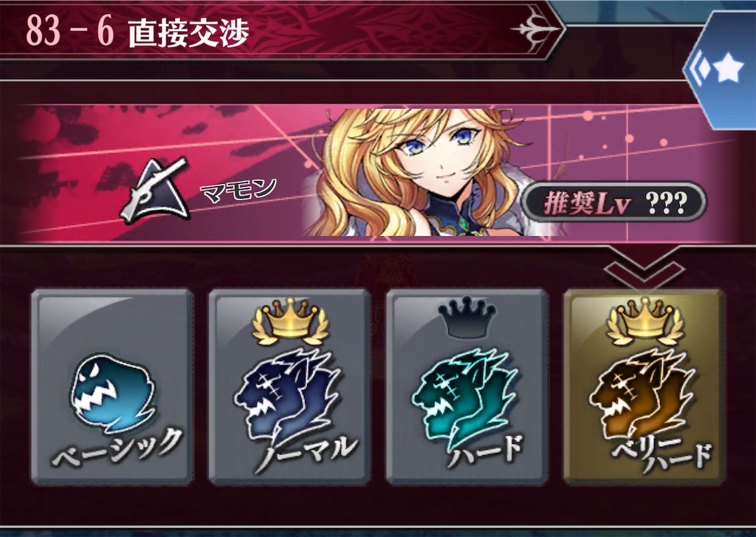
Task: Tap the teal beast head icon
Action: pos(465,391)
